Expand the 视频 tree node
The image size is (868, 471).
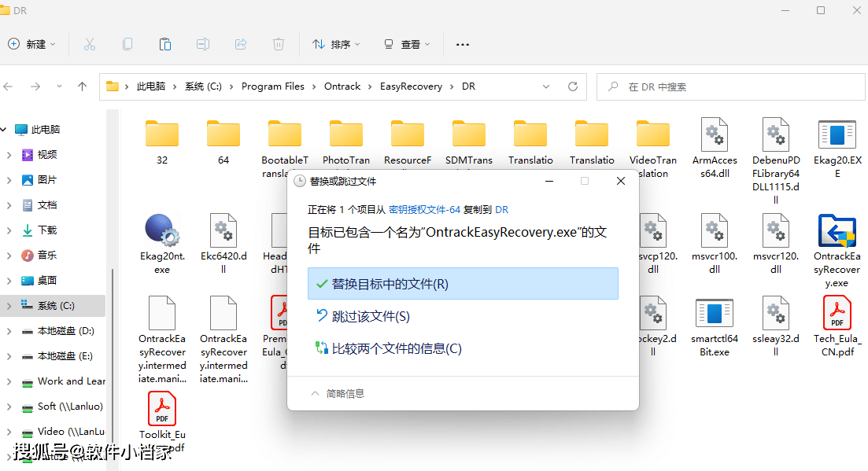coord(9,155)
